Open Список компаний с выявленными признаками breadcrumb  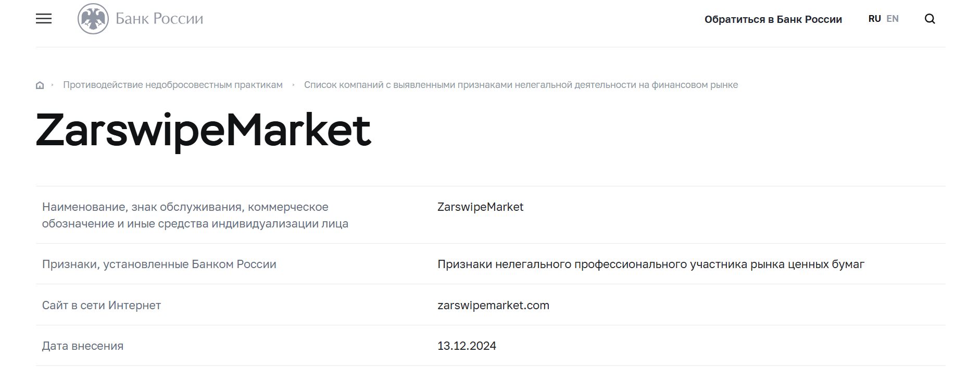pos(521,85)
